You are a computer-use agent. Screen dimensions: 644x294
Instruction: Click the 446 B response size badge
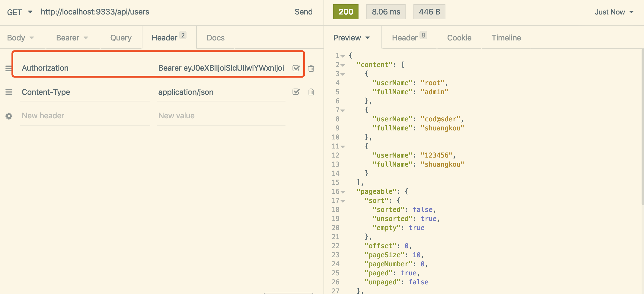429,12
